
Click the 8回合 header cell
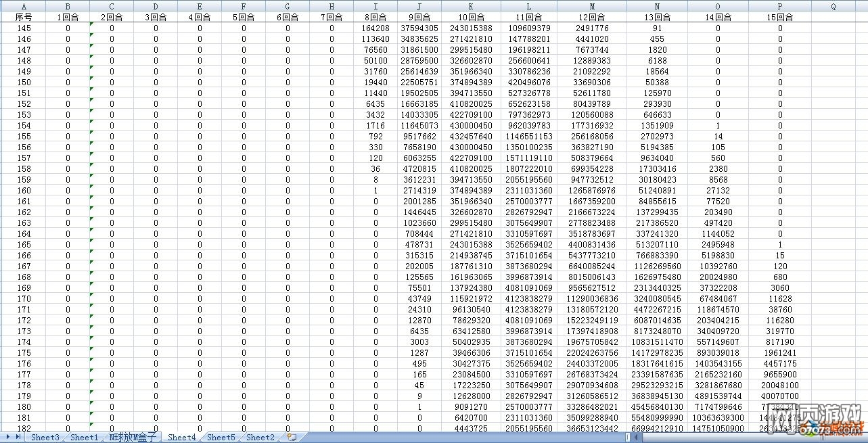point(375,17)
